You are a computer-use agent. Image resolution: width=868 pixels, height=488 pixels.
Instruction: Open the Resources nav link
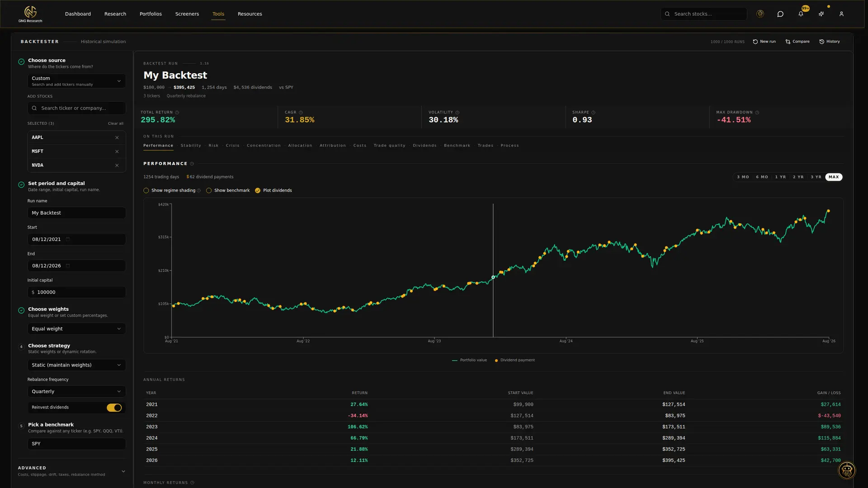click(x=250, y=14)
